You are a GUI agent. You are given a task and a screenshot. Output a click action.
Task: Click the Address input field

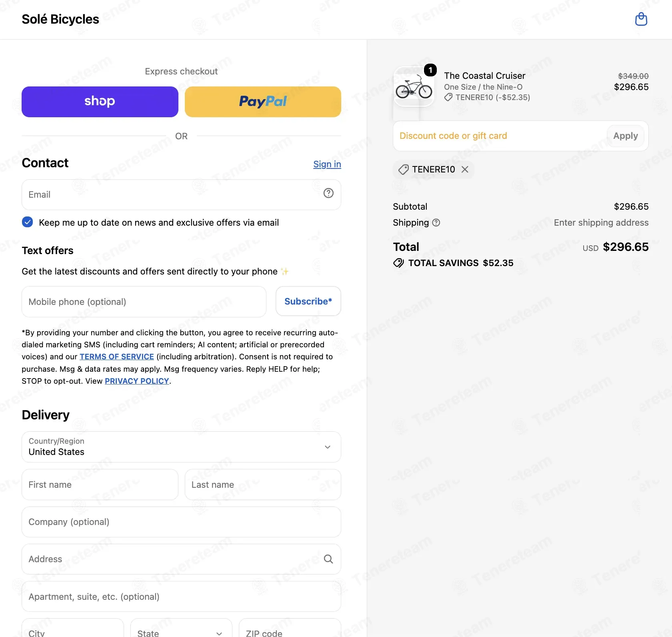click(x=181, y=559)
